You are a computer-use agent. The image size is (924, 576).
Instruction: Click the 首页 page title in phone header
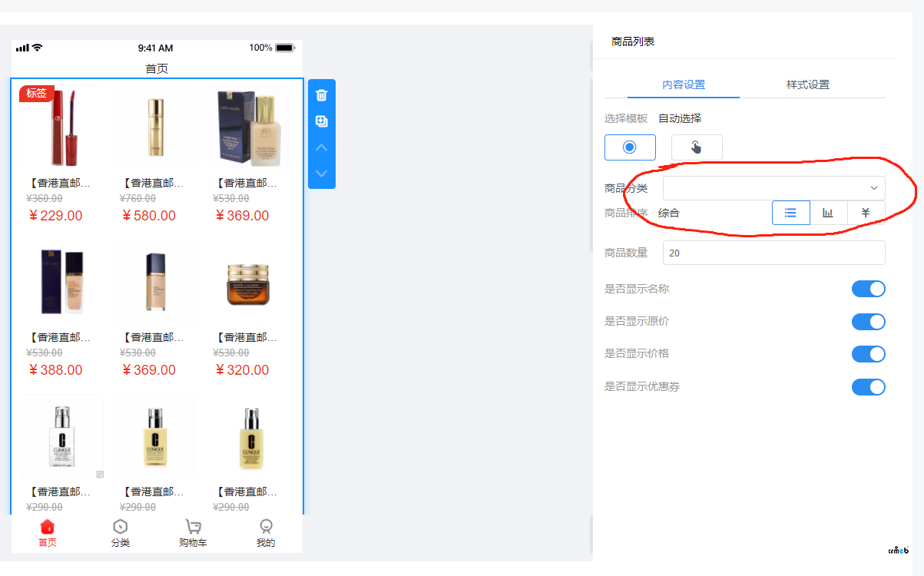coord(157,68)
